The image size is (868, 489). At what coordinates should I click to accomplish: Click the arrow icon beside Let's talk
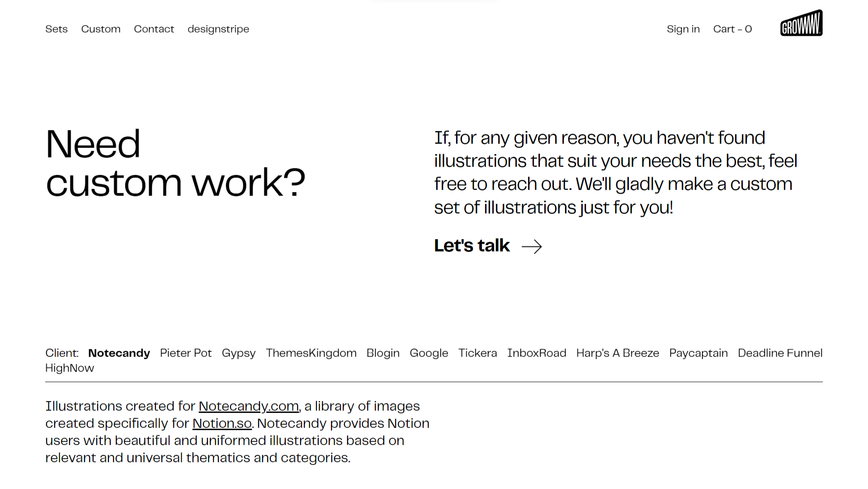(x=532, y=247)
